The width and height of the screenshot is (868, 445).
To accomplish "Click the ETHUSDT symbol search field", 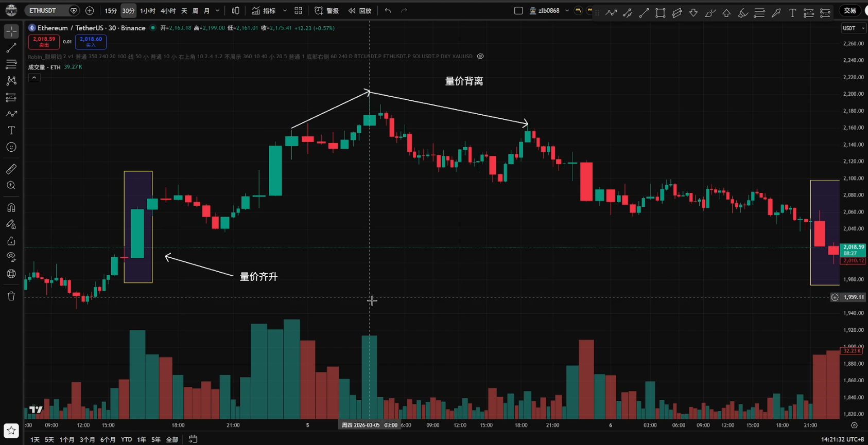I will point(45,11).
